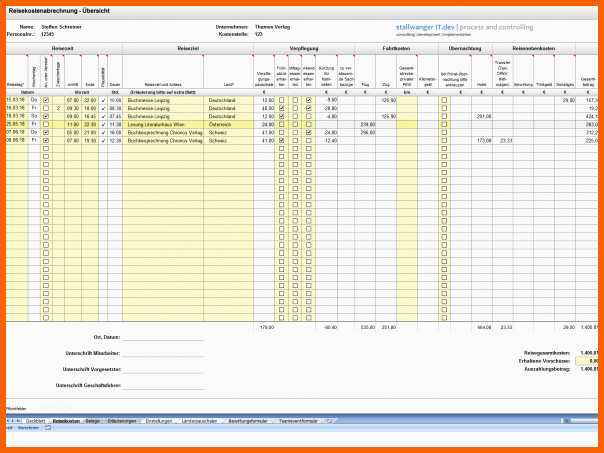The height and width of the screenshot is (453, 604).
Task: Select the Reisezeit section header
Action: [x=63, y=49]
